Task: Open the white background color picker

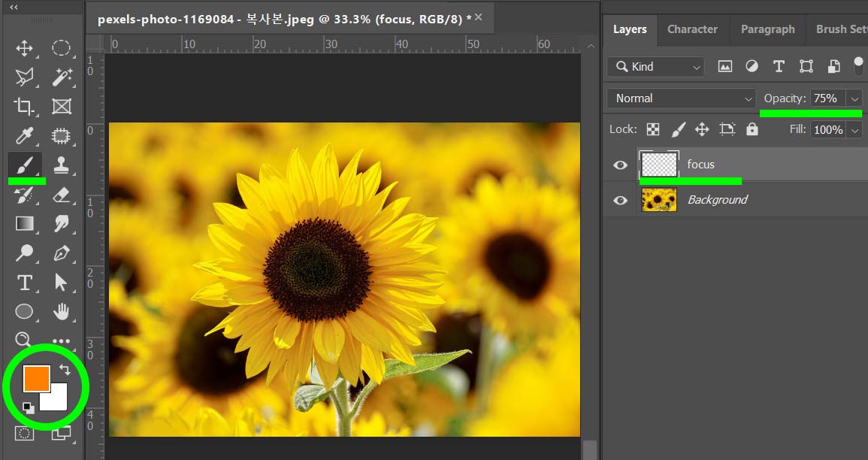Action: (x=56, y=400)
